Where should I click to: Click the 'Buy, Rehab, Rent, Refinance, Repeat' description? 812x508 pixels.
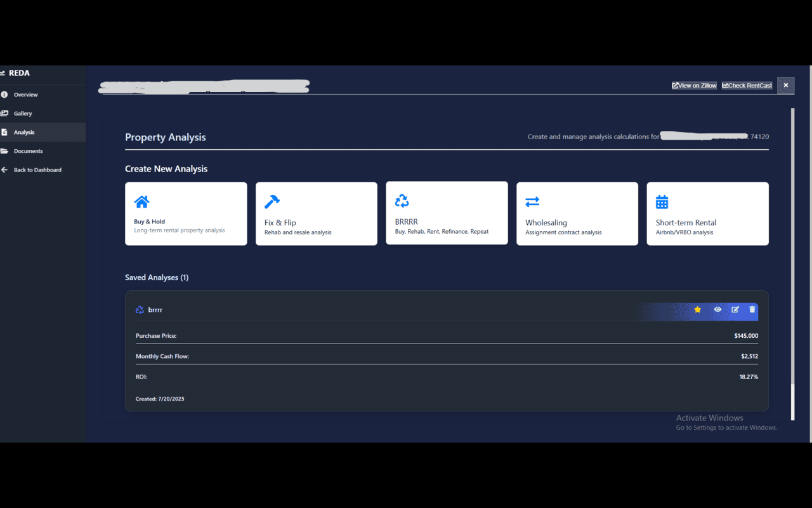(x=442, y=232)
